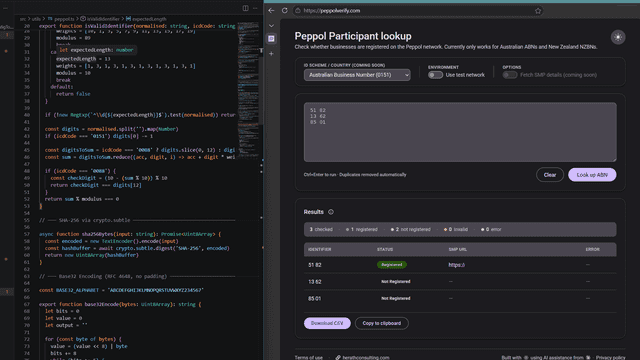Click the peppol.ts breadcrumb in editor

click(64, 19)
